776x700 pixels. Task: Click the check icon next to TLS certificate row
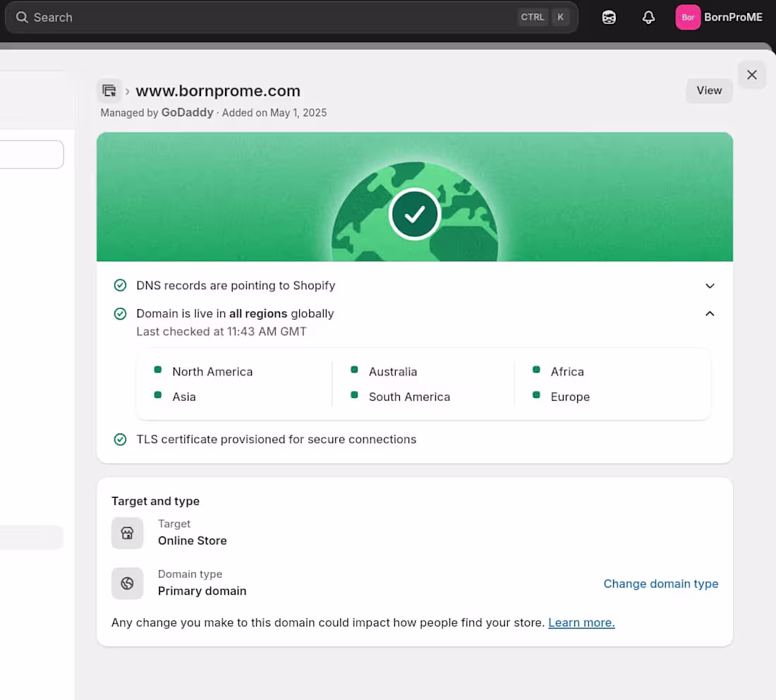(x=120, y=439)
